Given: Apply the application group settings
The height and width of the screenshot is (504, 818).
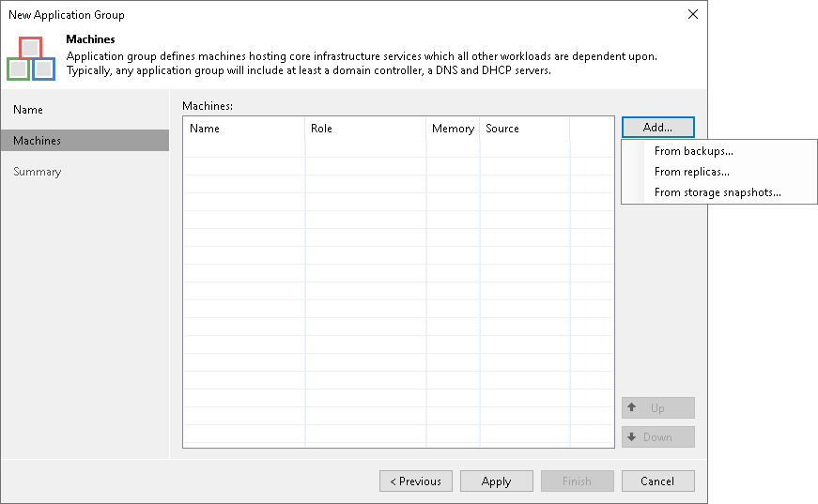Looking at the screenshot, I should pyautogui.click(x=496, y=481).
